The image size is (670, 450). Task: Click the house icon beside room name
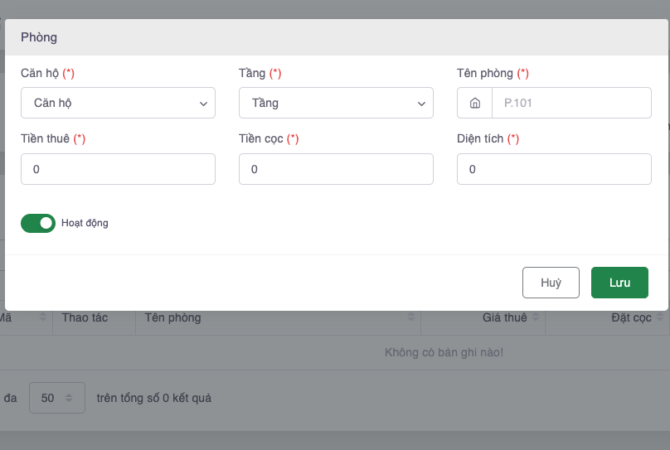(475, 103)
